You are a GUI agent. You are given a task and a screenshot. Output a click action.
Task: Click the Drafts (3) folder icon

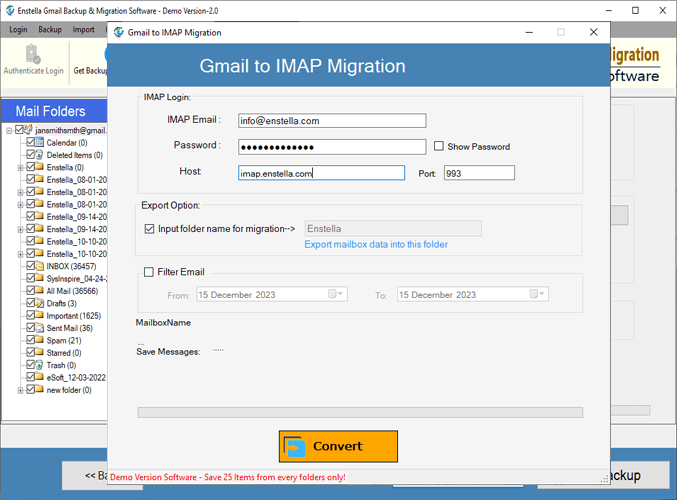pos(40,303)
